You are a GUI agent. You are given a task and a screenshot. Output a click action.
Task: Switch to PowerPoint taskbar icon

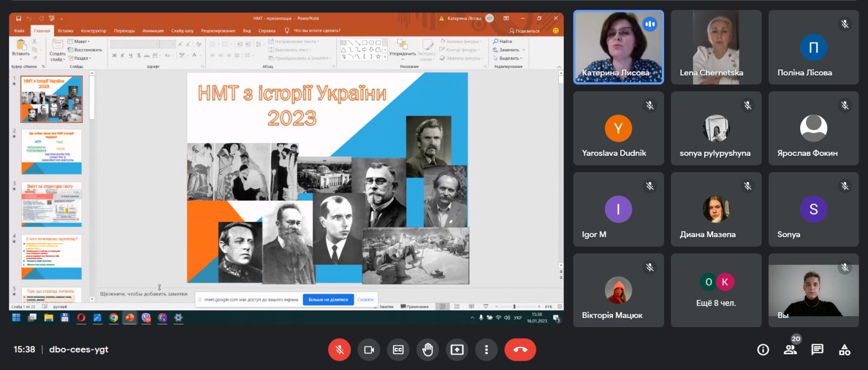[x=130, y=318]
